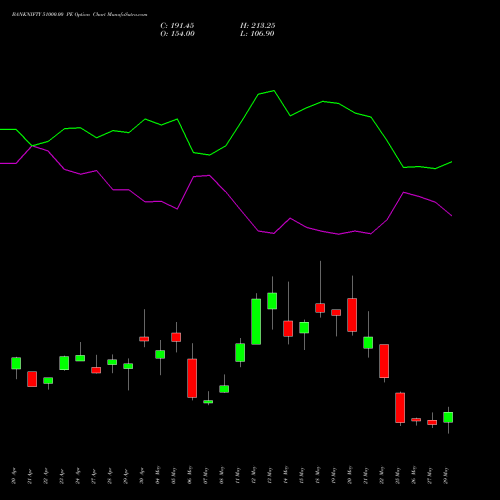Click the close value C: 191.45
The image size is (500, 500).
(177, 26)
